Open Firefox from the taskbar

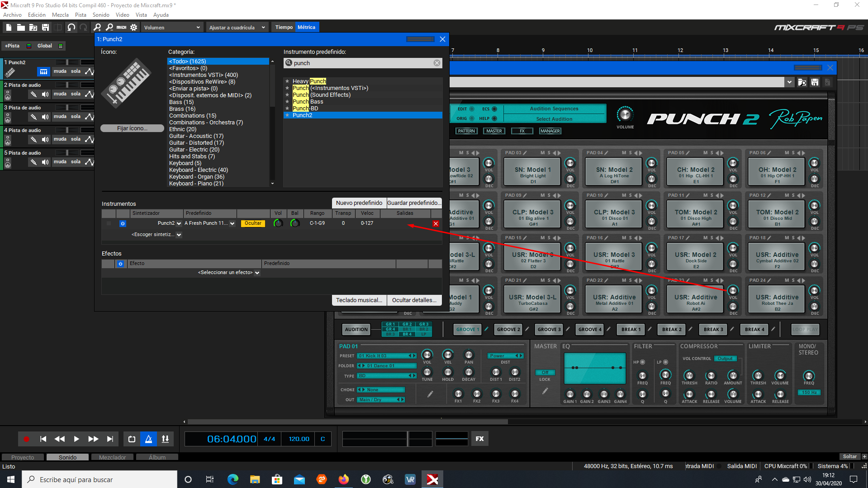(344, 479)
